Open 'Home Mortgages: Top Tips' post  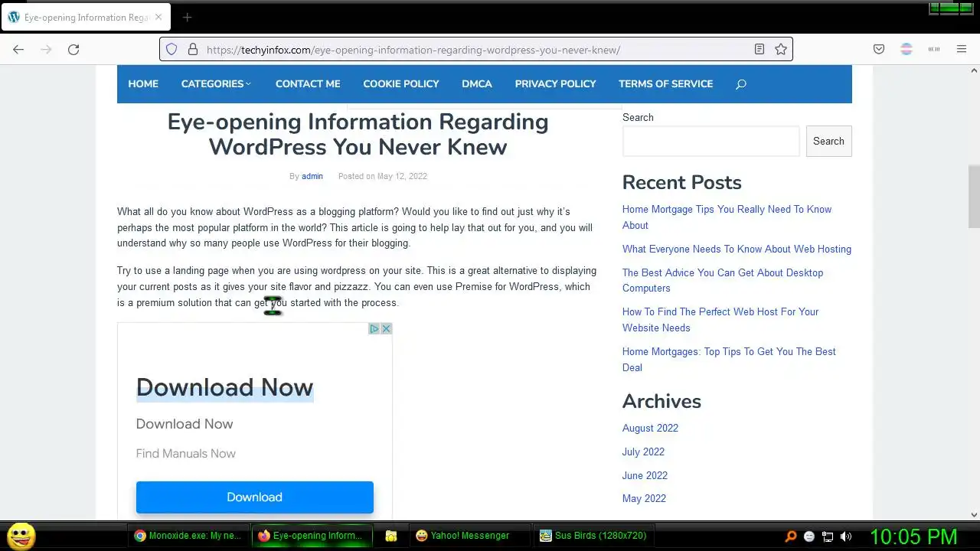[729, 360]
